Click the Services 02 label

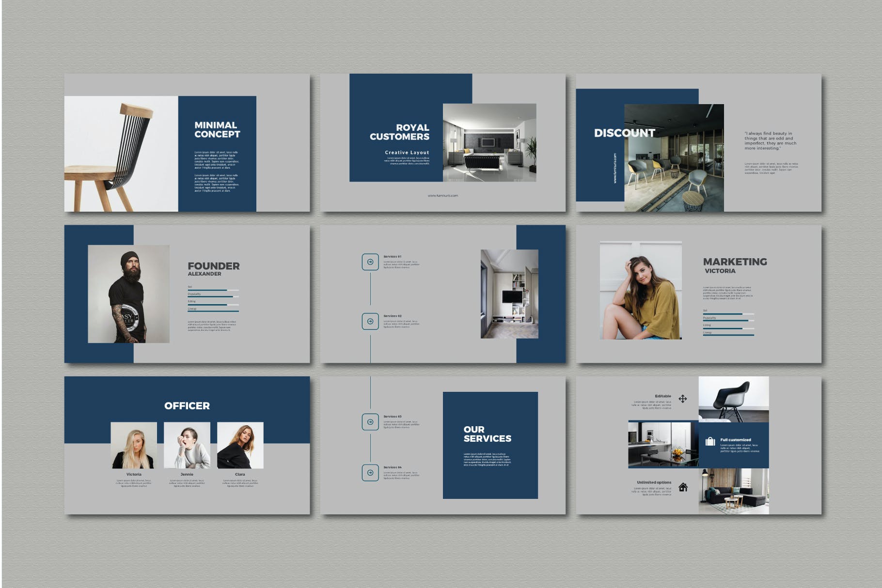[x=393, y=316]
